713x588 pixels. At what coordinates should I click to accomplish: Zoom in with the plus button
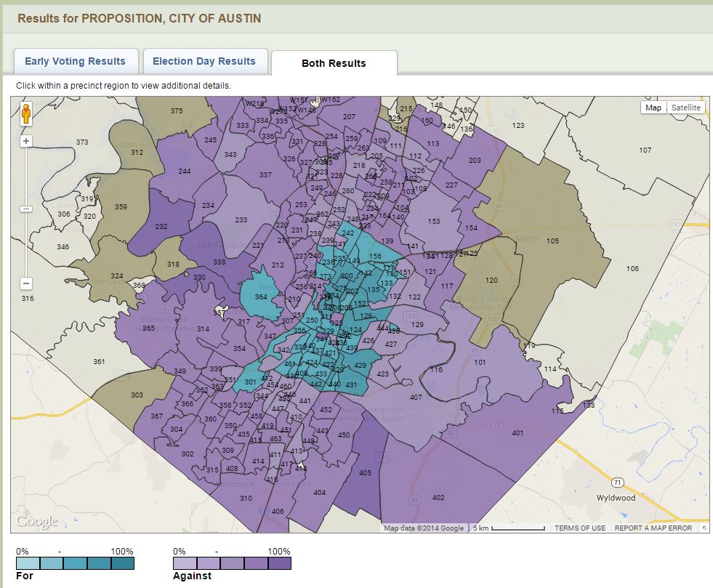click(x=26, y=141)
